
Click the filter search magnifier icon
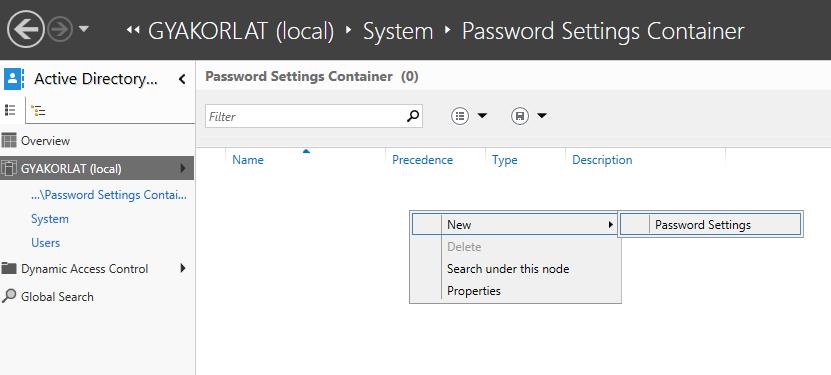[413, 116]
